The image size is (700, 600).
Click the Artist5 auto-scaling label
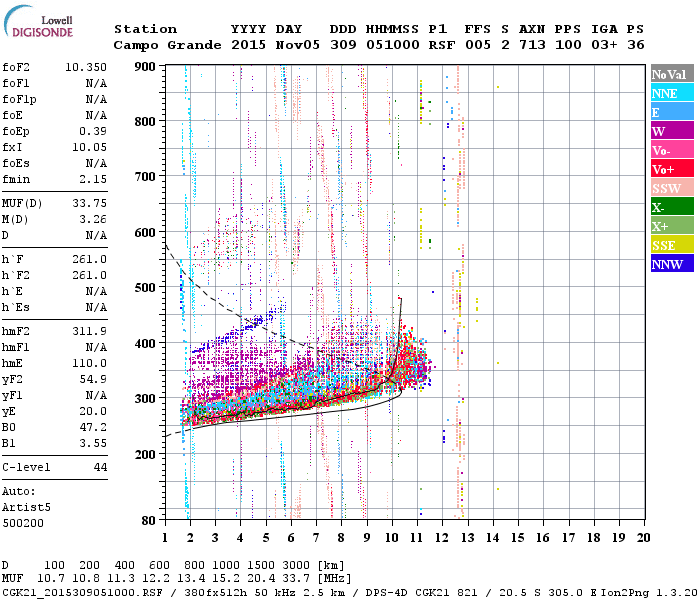click(26, 508)
